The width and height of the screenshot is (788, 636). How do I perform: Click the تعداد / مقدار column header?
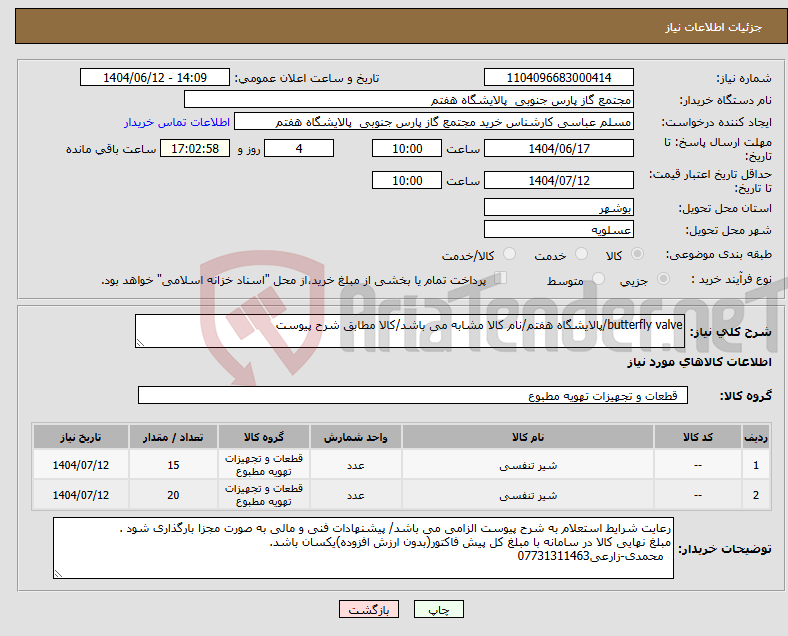pyautogui.click(x=173, y=437)
